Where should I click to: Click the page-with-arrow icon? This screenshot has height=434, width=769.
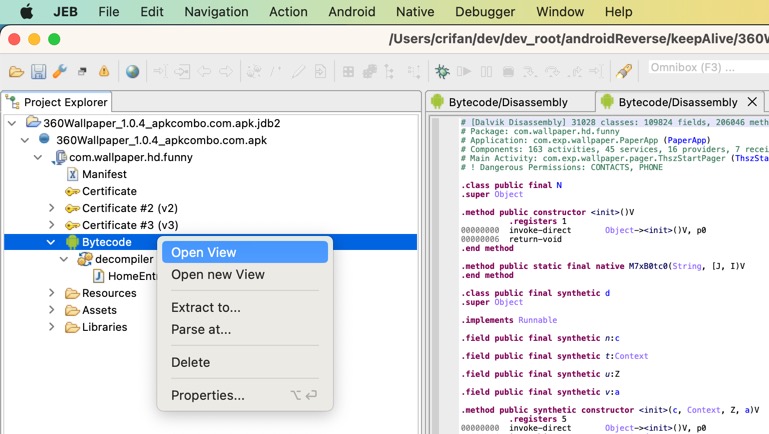(320, 72)
